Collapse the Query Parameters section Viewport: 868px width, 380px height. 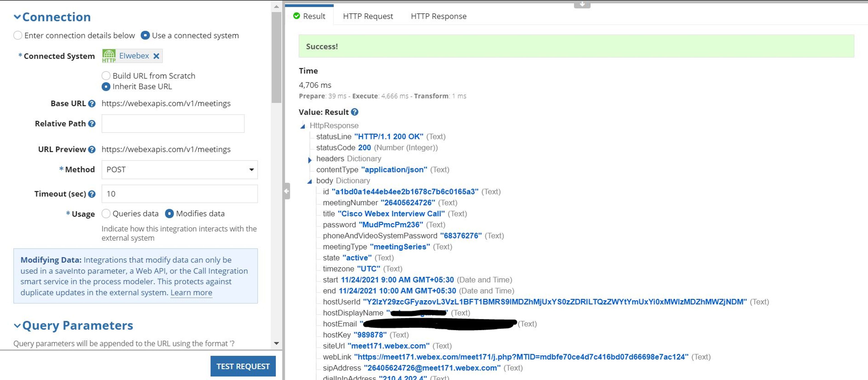[17, 326]
